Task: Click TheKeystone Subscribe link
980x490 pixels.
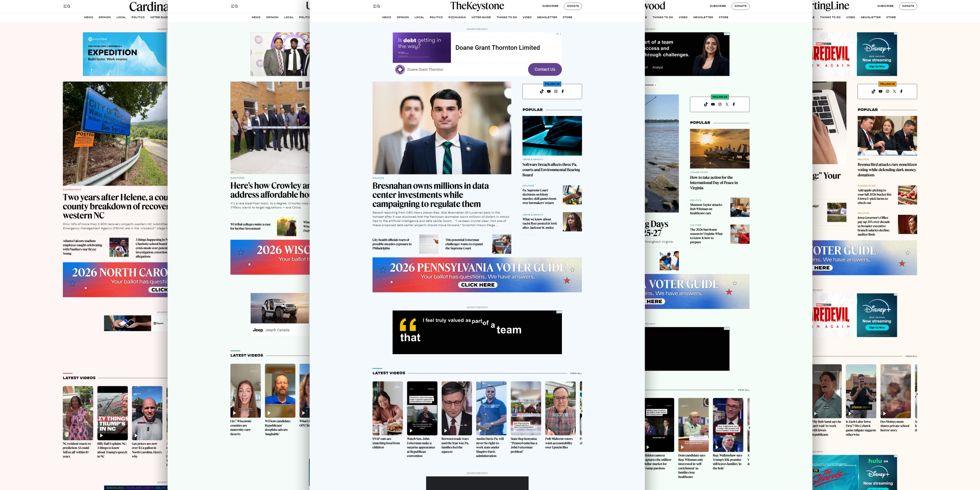Action: (x=550, y=6)
